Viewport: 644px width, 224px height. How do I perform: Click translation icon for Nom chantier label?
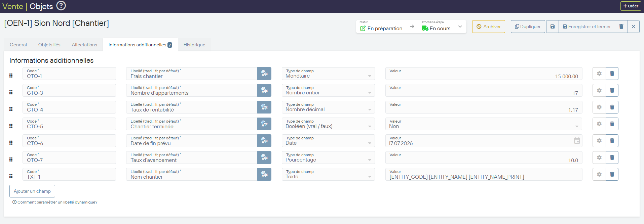[264, 174]
